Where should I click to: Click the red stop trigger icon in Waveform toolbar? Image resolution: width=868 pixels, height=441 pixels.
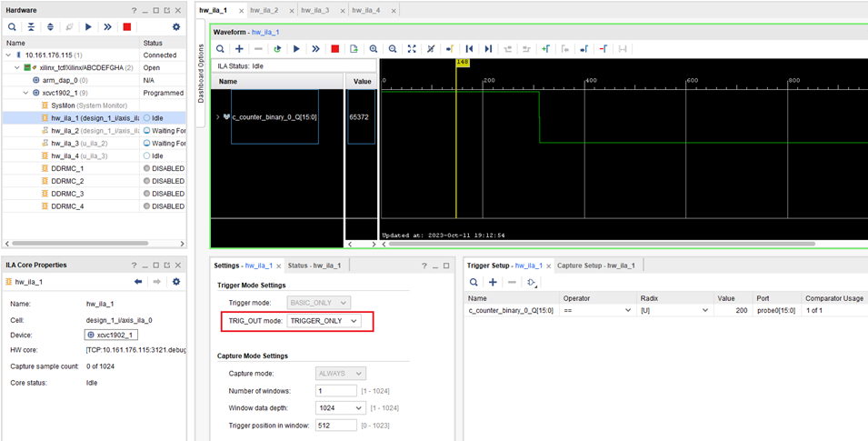(334, 48)
